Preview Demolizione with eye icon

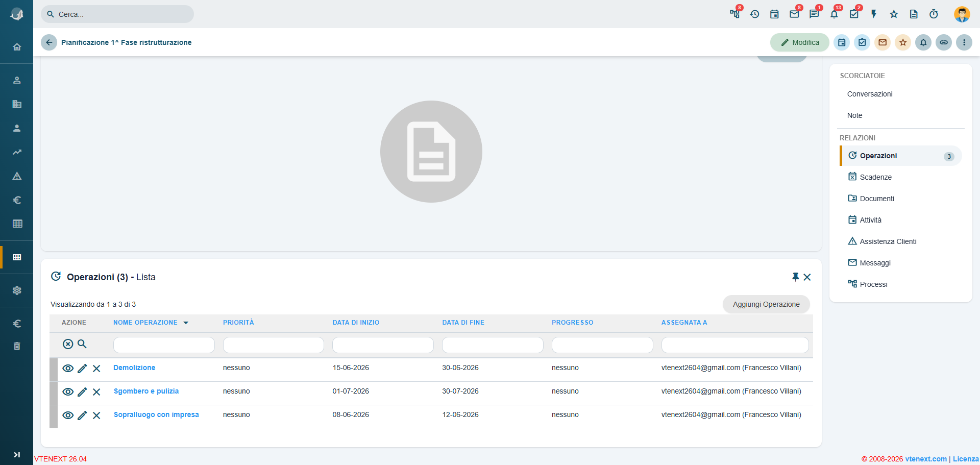(68, 369)
